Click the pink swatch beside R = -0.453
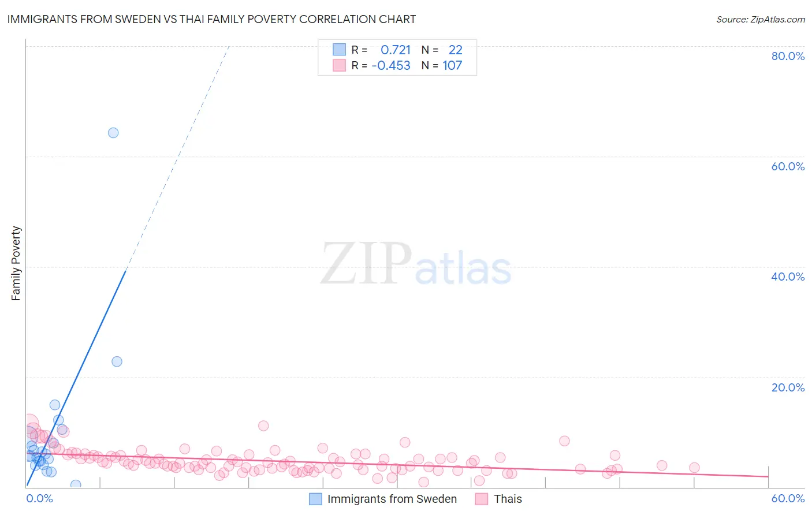 339,65
